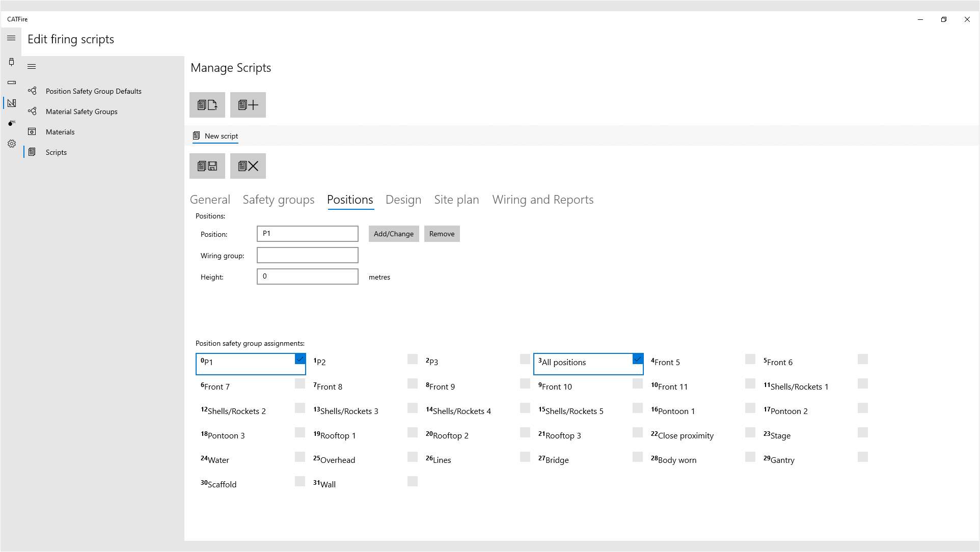Viewport: 980px width, 552px height.
Task: Open settings gear in left rail
Action: coord(11,144)
